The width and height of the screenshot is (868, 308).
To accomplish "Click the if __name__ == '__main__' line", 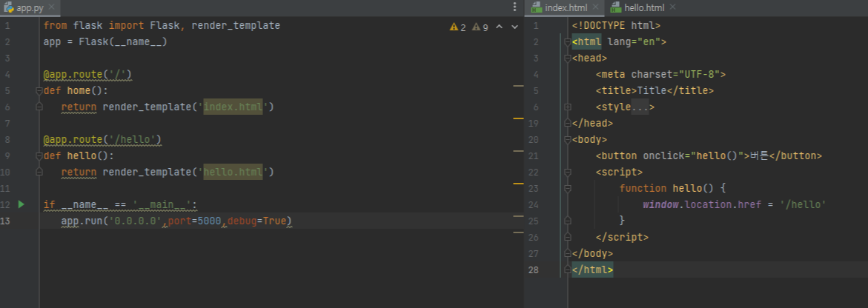I will (120, 204).
